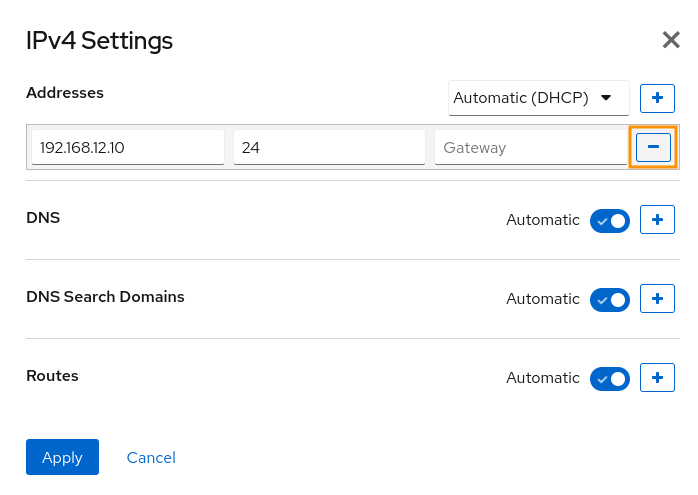Image resolution: width=698 pixels, height=495 pixels.
Task: Add a DNS search domain entry
Action: pos(657,299)
